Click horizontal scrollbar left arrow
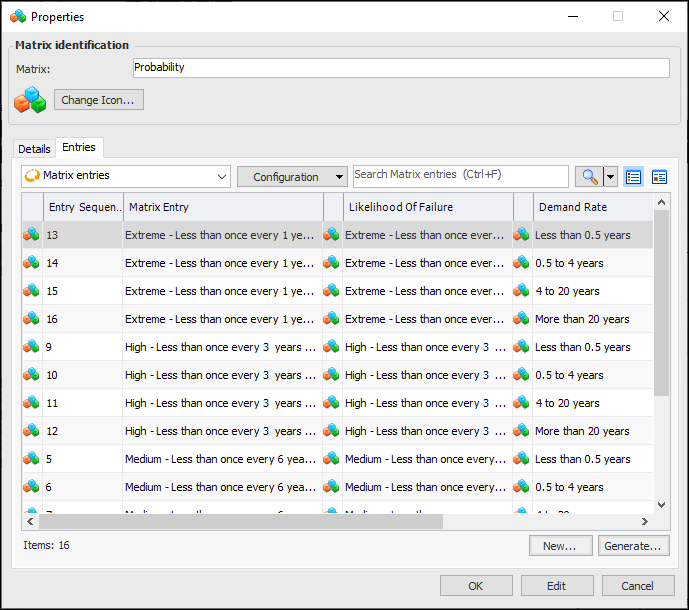Screen dimensions: 689x610 tap(30, 521)
